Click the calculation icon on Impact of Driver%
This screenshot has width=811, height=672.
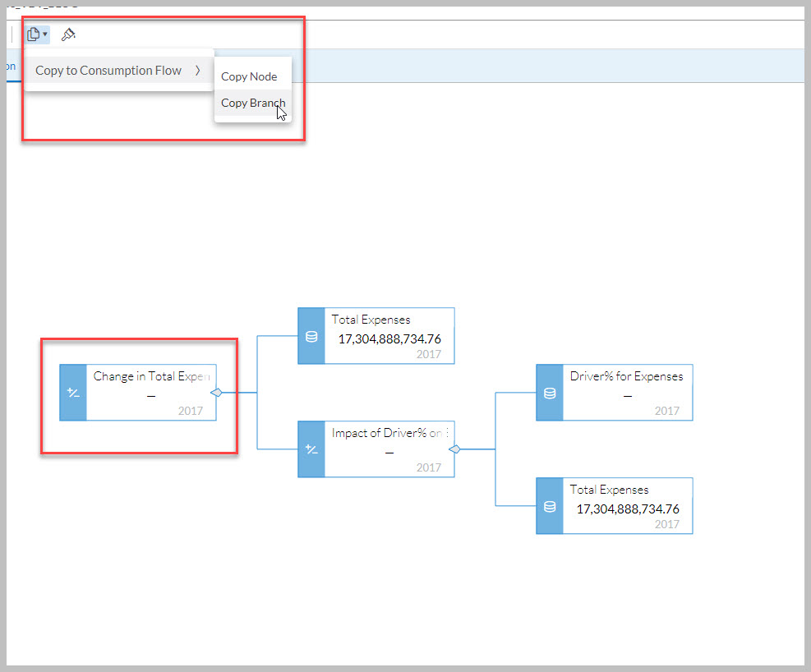(311, 449)
